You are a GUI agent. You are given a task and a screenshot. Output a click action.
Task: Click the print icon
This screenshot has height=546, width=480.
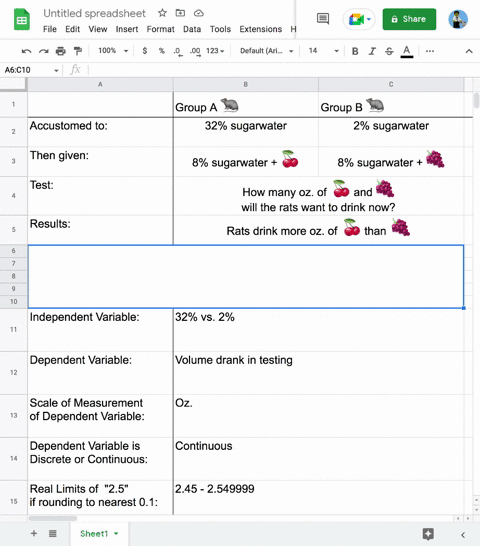tap(61, 51)
